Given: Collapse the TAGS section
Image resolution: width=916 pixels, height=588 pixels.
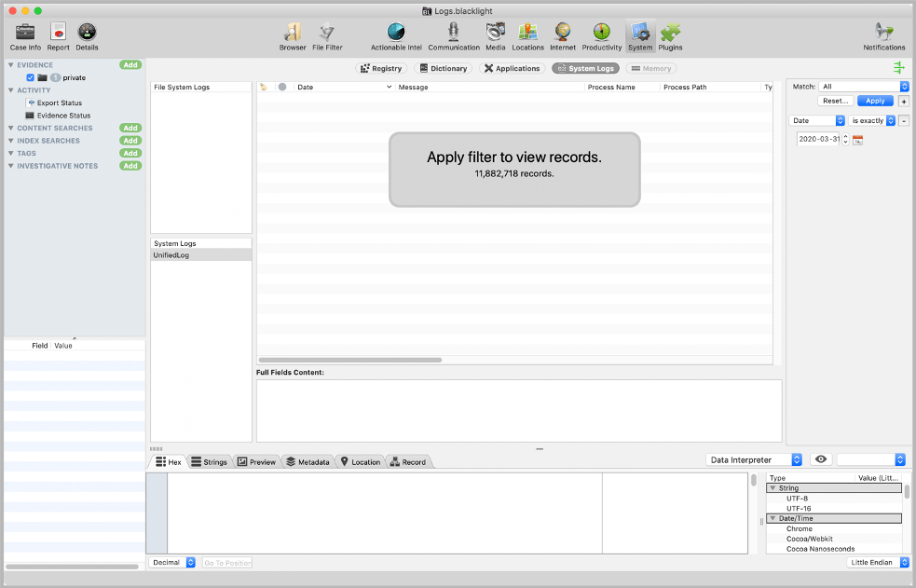Looking at the screenshot, I should coord(10,153).
